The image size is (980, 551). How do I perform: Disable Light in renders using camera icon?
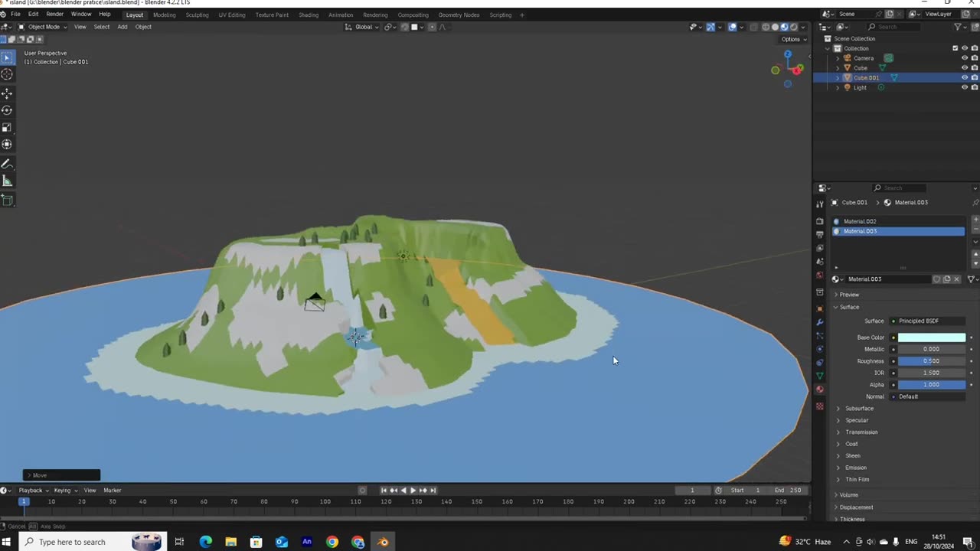pyautogui.click(x=975, y=87)
